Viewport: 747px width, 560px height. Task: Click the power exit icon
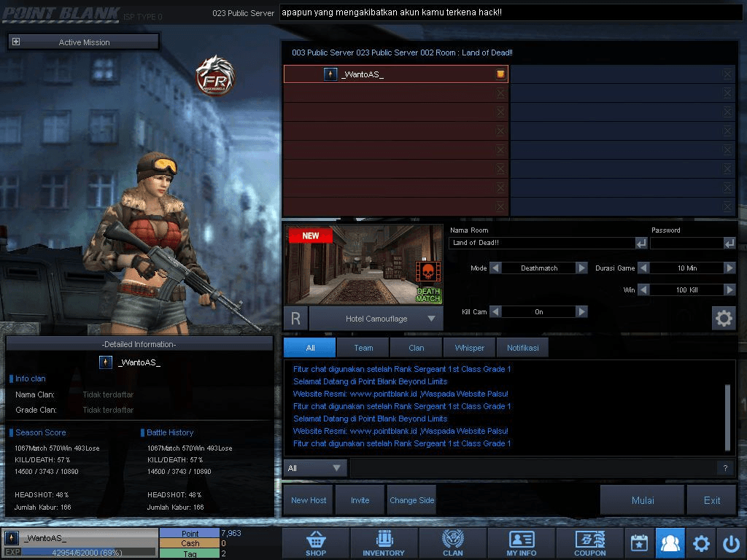(x=731, y=543)
